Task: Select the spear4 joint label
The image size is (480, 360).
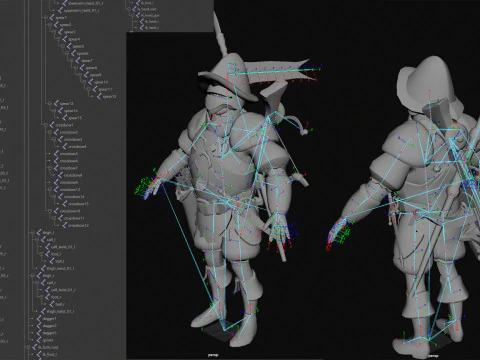Action: (74, 39)
